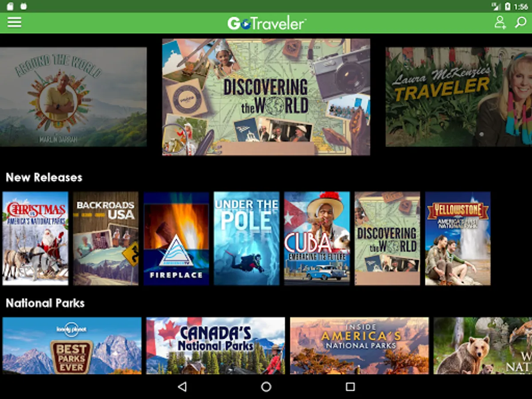Screen dimensions: 532x399
Task: Open the Fireplace poster
Action: pyautogui.click(x=176, y=239)
